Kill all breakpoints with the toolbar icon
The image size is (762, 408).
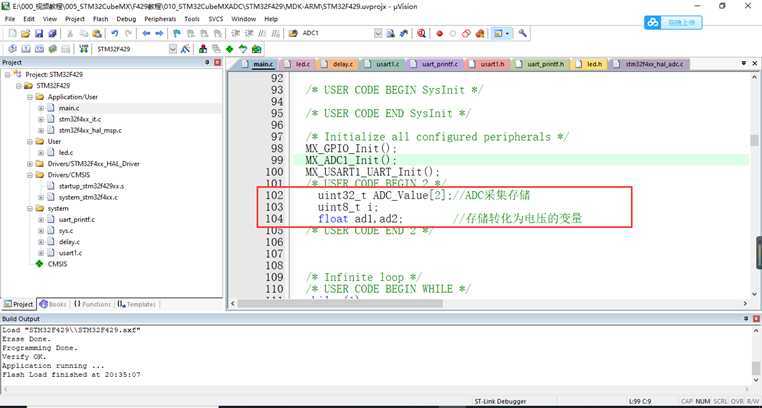(480, 34)
